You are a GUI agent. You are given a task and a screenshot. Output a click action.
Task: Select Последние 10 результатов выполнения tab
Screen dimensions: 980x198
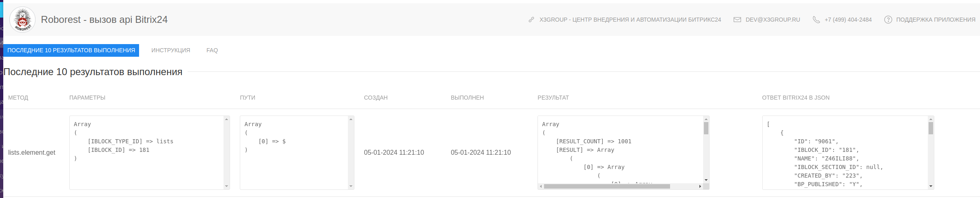pos(71,50)
